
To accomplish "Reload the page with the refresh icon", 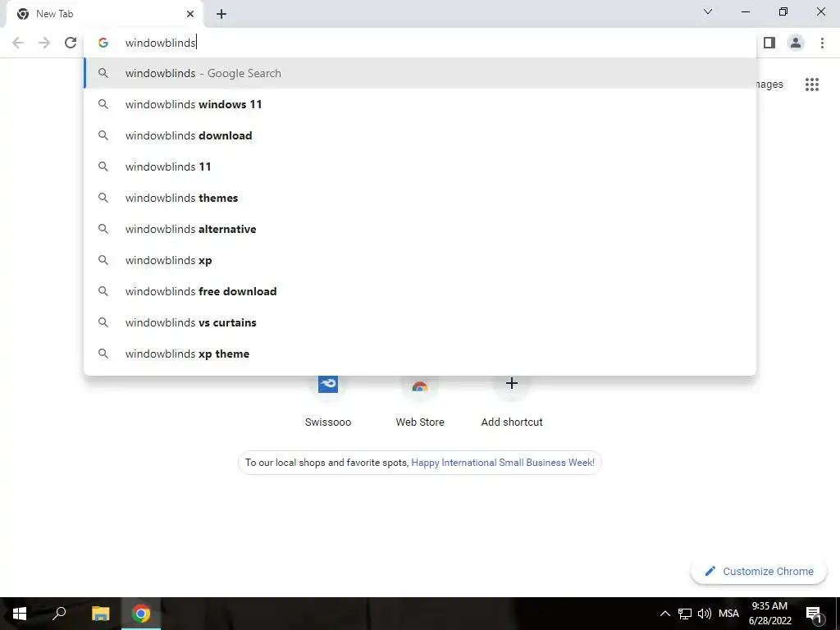I will coord(71,43).
